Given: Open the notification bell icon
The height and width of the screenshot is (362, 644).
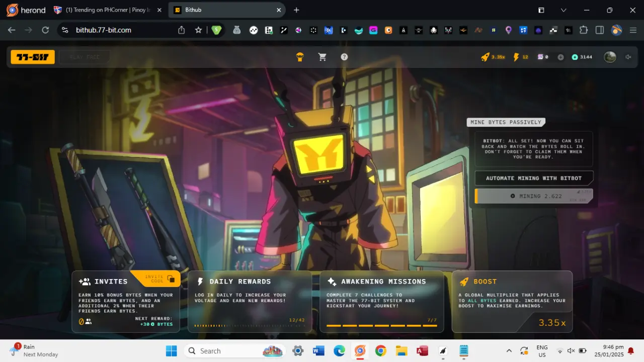Looking at the screenshot, I should pos(630,351).
